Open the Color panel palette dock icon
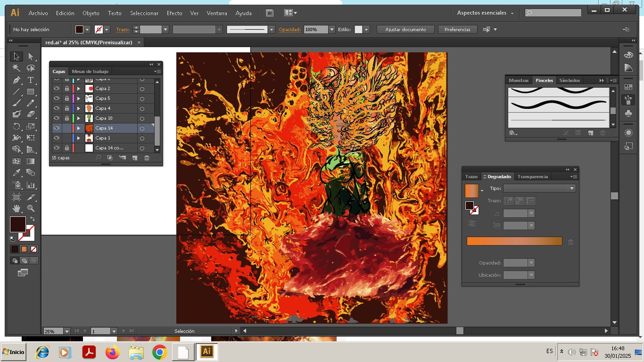 click(x=628, y=55)
